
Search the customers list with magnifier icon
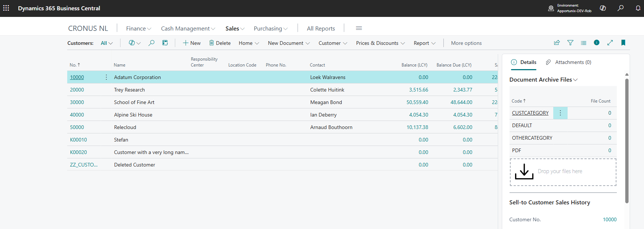151,43
